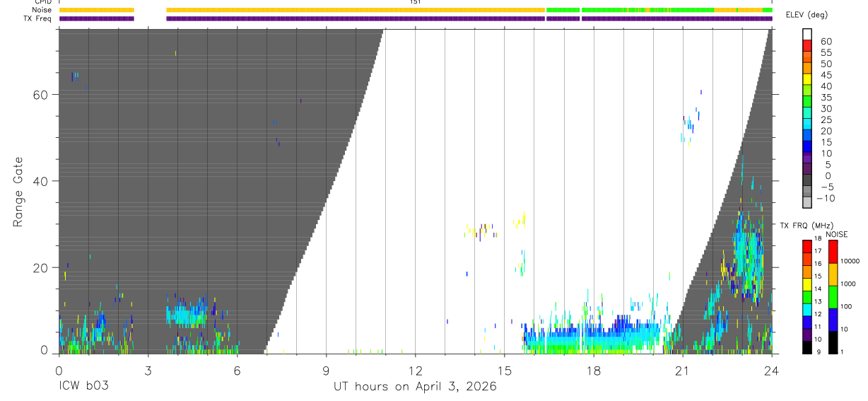The width and height of the screenshot is (868, 401).
Task: Select 'UT hours on April 3, 2026' axis title
Action: point(415,387)
